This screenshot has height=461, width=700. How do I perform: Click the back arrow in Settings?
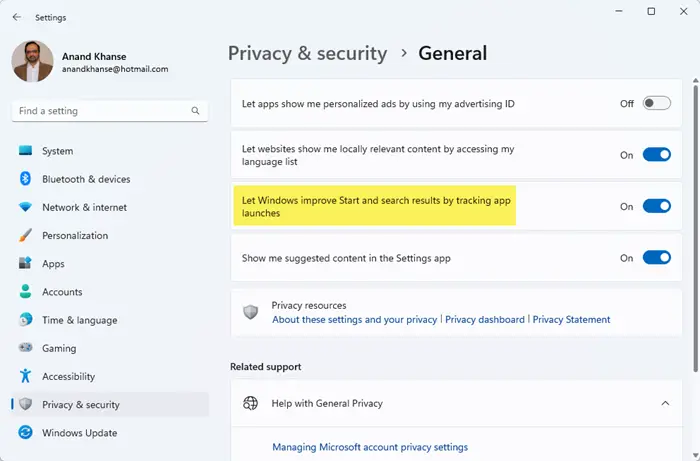[17, 17]
